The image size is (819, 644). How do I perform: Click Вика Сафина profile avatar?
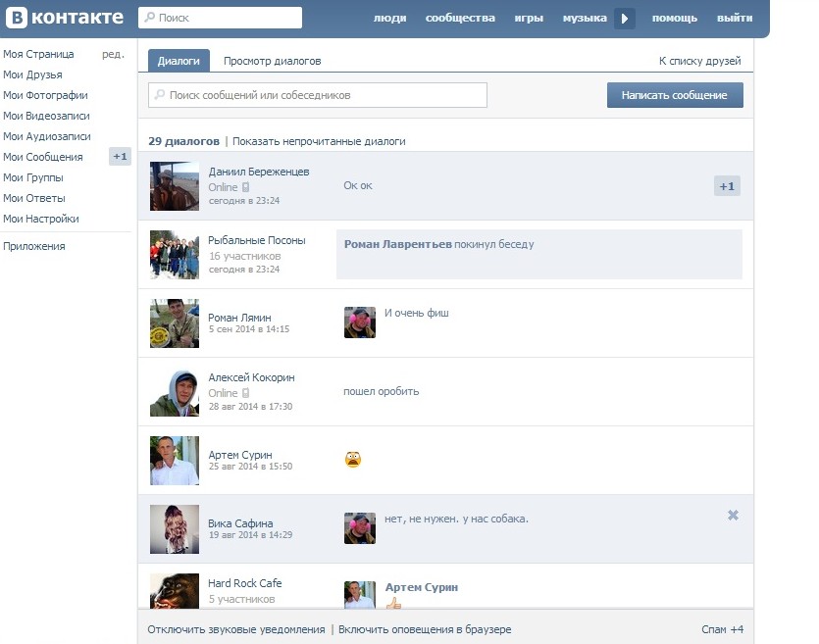click(x=175, y=529)
